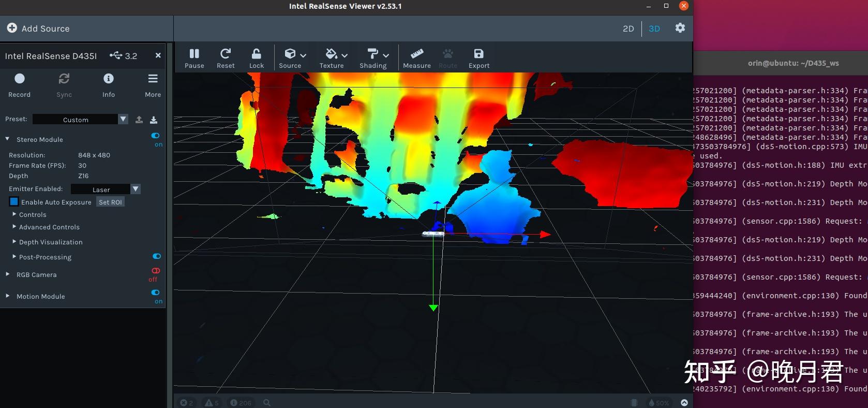Click the USB 3.2 indicator
The height and width of the screenshot is (408, 868).
[123, 55]
